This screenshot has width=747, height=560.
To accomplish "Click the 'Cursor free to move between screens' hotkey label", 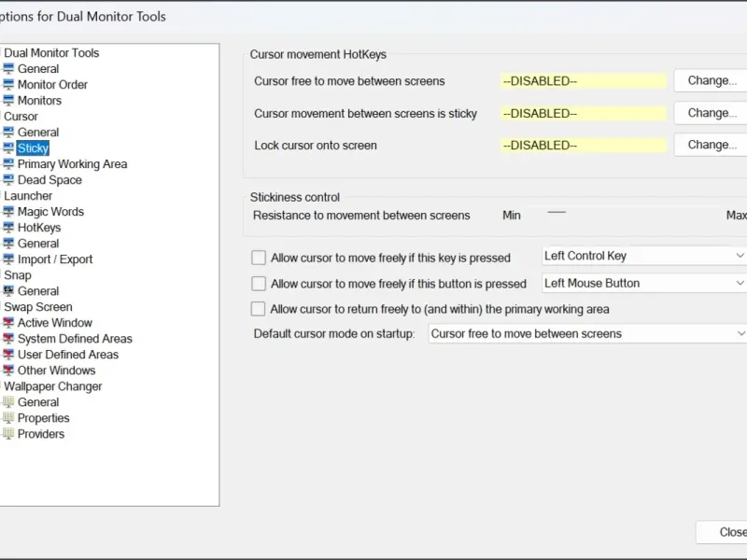I will [x=349, y=81].
